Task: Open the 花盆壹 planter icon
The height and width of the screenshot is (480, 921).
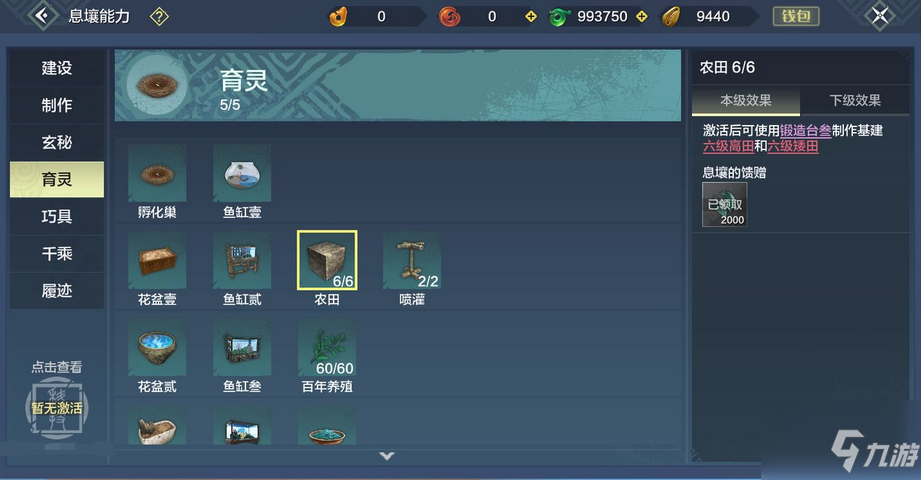Action: point(157,260)
